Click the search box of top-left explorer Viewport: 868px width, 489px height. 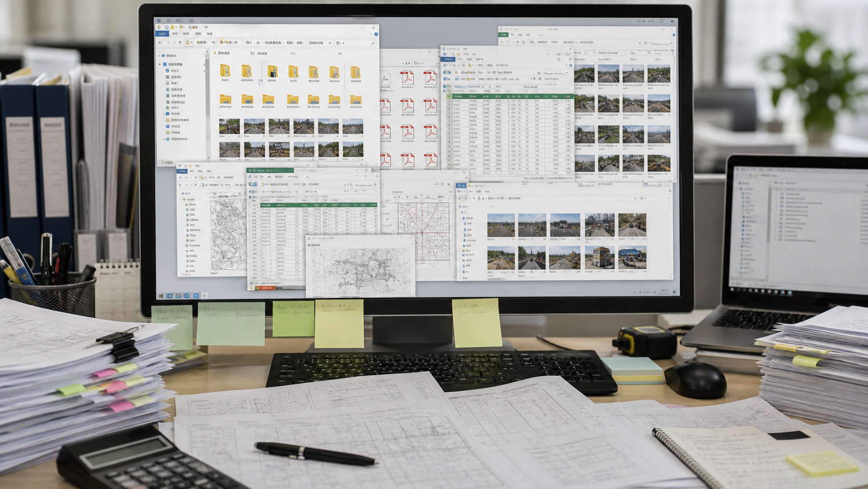356,43
